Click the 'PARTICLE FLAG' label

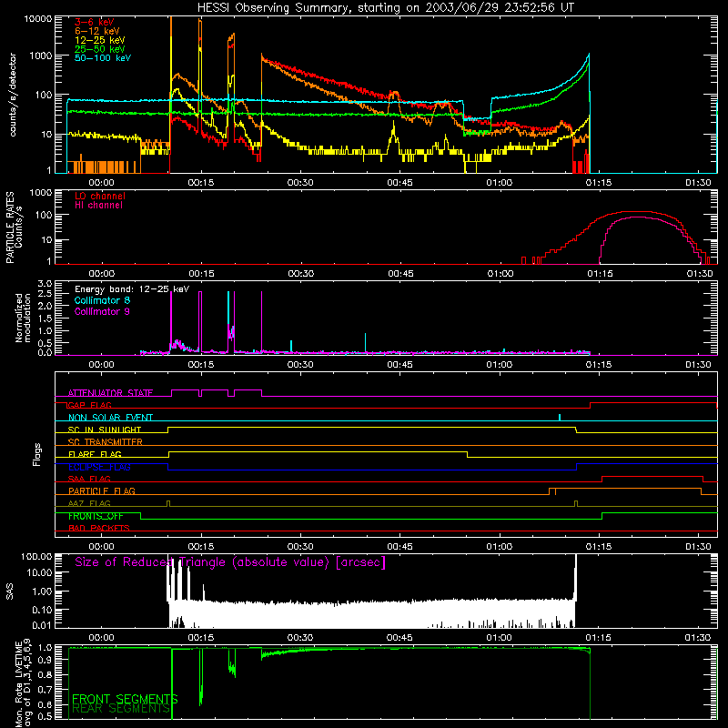tap(102, 490)
